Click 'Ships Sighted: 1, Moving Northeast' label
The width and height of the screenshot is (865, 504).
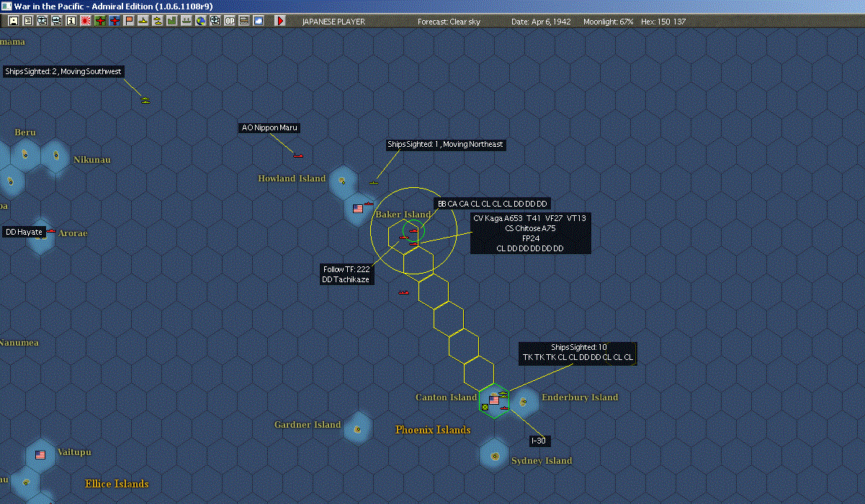445,145
